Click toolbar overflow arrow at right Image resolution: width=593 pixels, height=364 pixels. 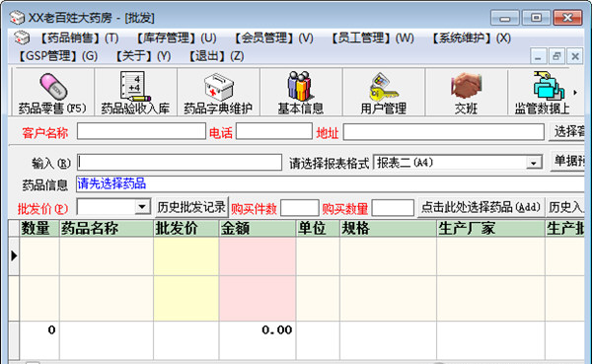point(575,92)
